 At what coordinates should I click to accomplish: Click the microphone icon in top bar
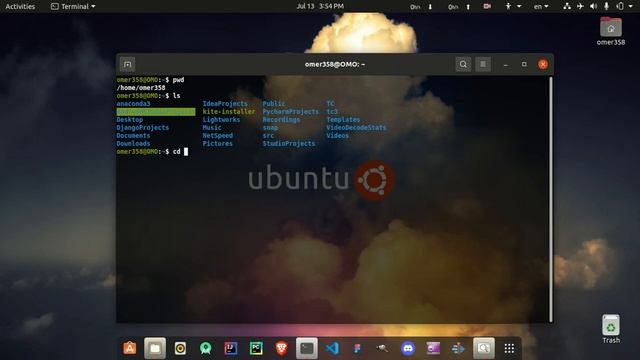pyautogui.click(x=607, y=6)
